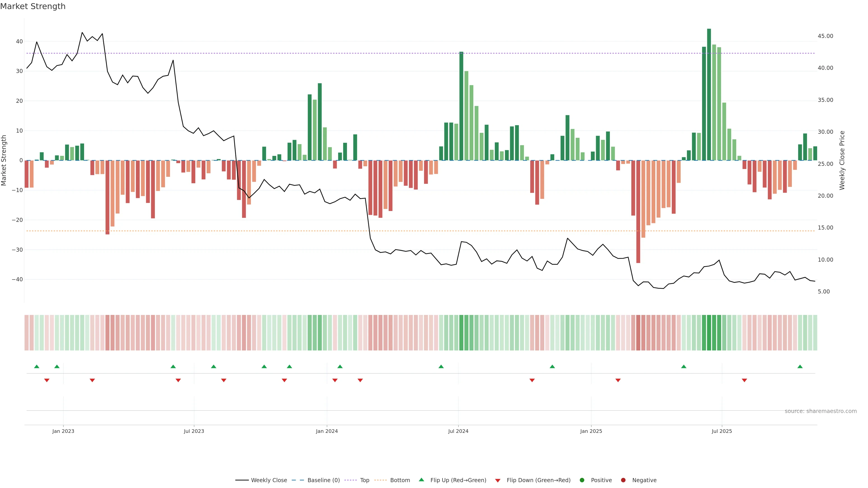Click the Negative red circle legend icon
This screenshot has height=488, width=868.
623,480
